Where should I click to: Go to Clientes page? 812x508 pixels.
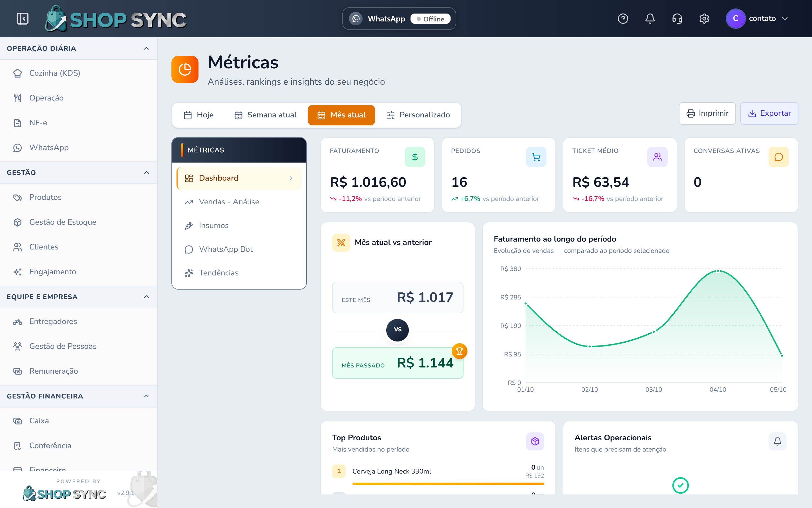[78, 247]
